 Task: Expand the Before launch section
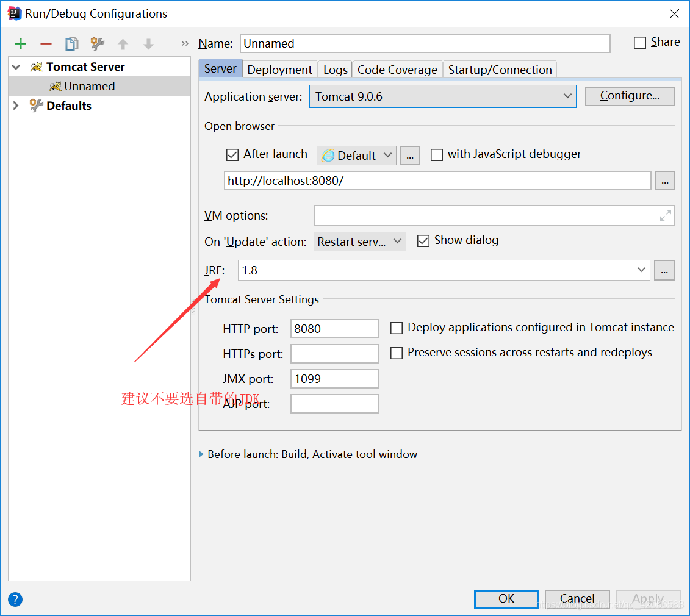tap(201, 454)
